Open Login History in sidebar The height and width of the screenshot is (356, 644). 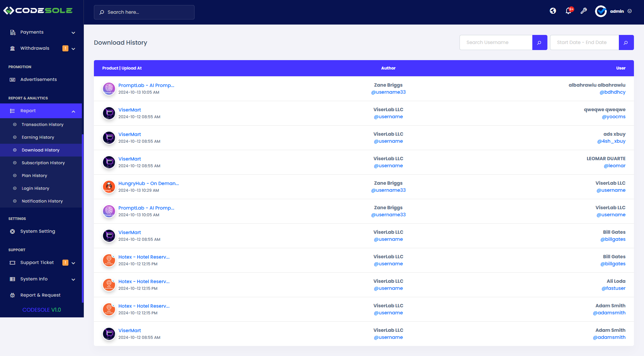(x=41, y=188)
